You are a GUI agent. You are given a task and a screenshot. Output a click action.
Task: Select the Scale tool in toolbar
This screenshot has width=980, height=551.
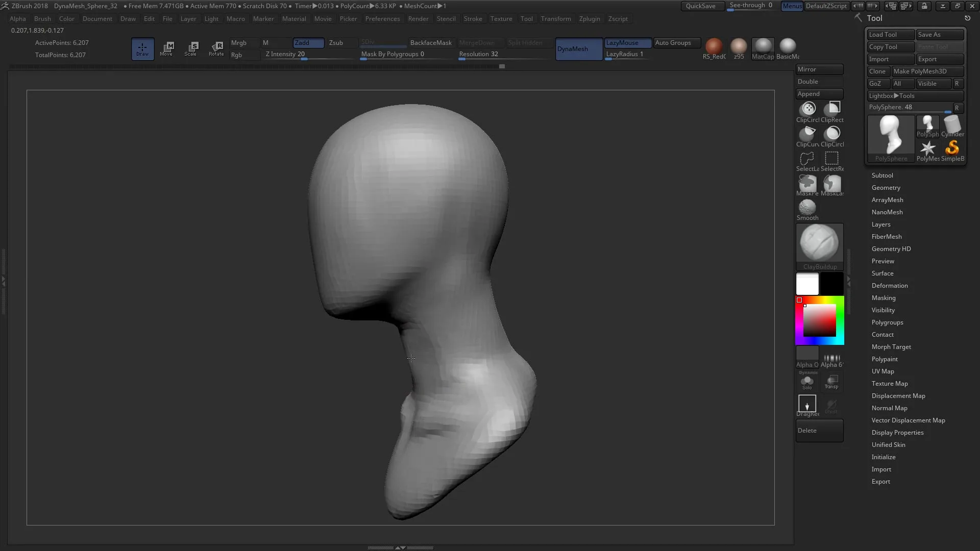coord(192,48)
